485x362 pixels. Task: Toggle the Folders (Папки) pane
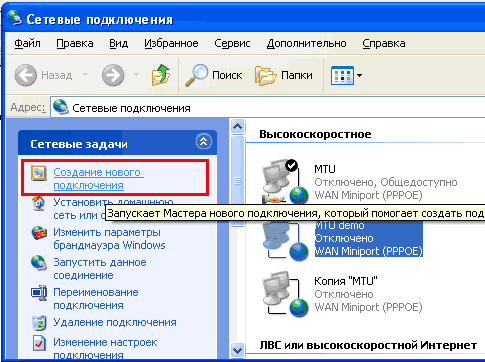[x=284, y=75]
